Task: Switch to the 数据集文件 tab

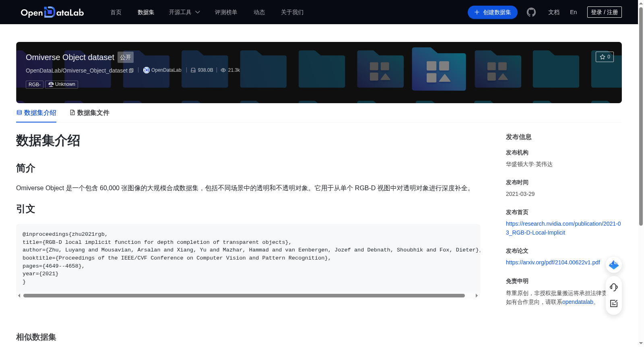Action: click(89, 113)
